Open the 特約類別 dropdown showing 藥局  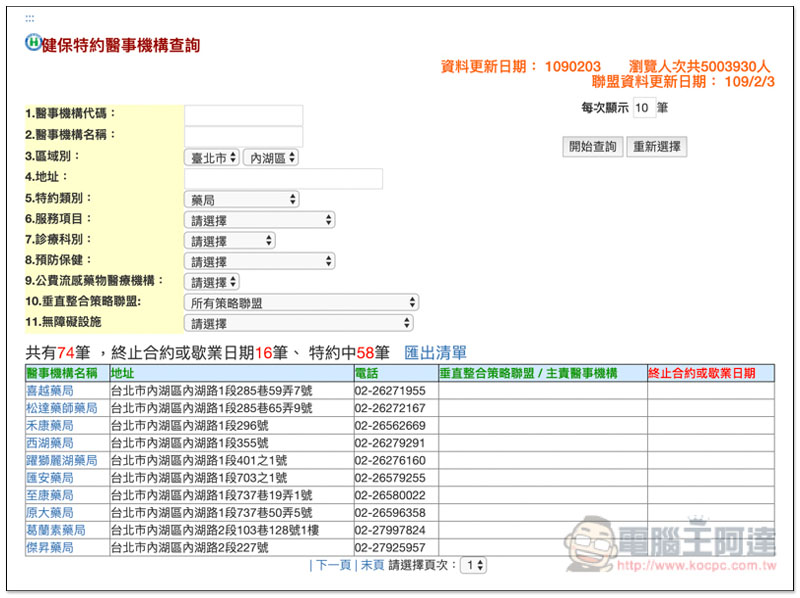(241, 198)
